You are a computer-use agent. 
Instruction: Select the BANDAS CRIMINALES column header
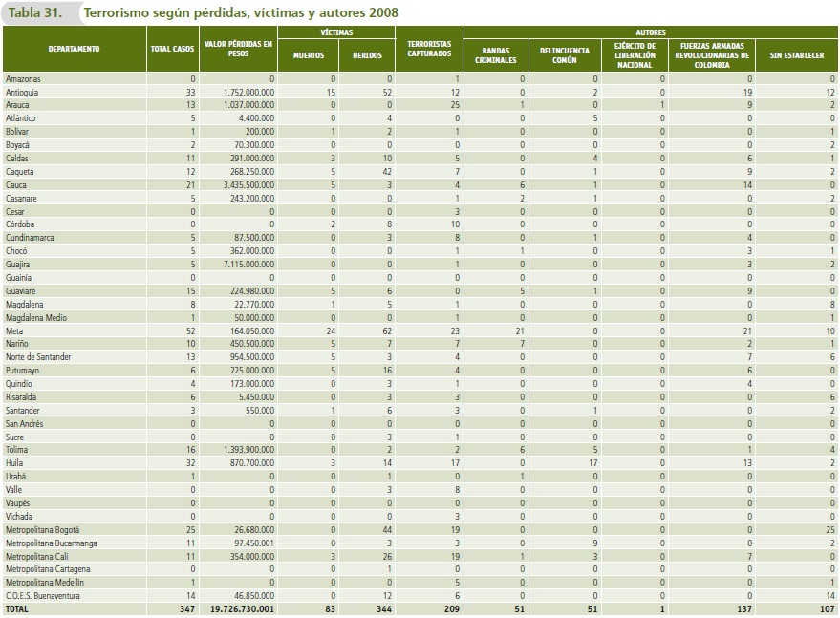[x=498, y=55]
